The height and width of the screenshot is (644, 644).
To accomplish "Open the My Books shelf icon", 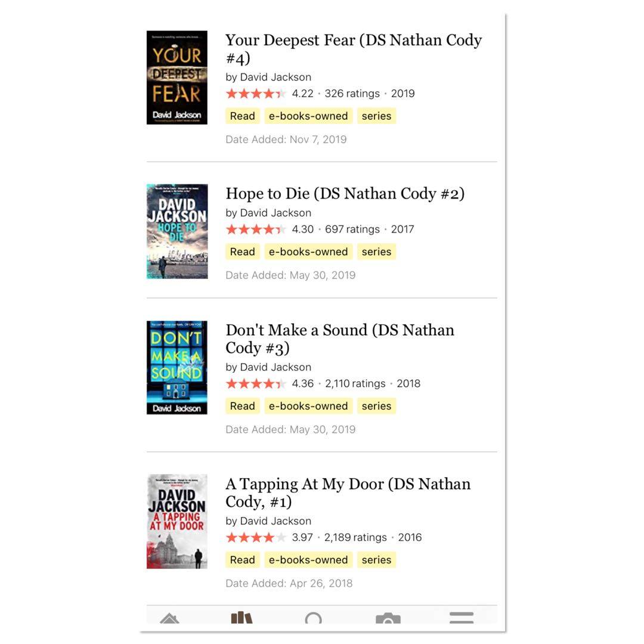I will pos(241,617).
